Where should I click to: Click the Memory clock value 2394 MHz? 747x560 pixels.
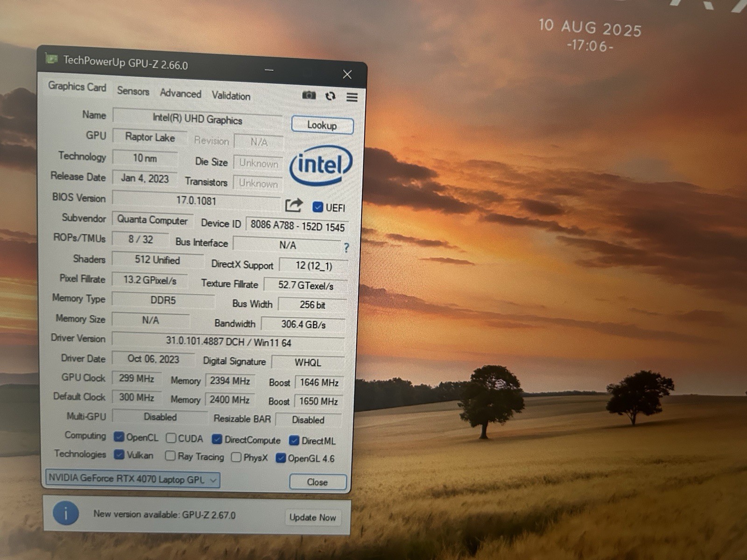pyautogui.click(x=230, y=381)
